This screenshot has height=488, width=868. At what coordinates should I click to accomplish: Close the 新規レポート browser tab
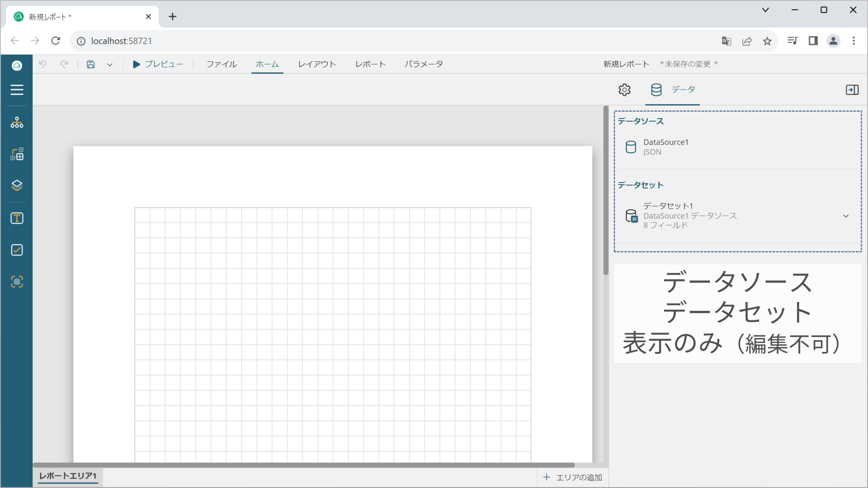(148, 17)
